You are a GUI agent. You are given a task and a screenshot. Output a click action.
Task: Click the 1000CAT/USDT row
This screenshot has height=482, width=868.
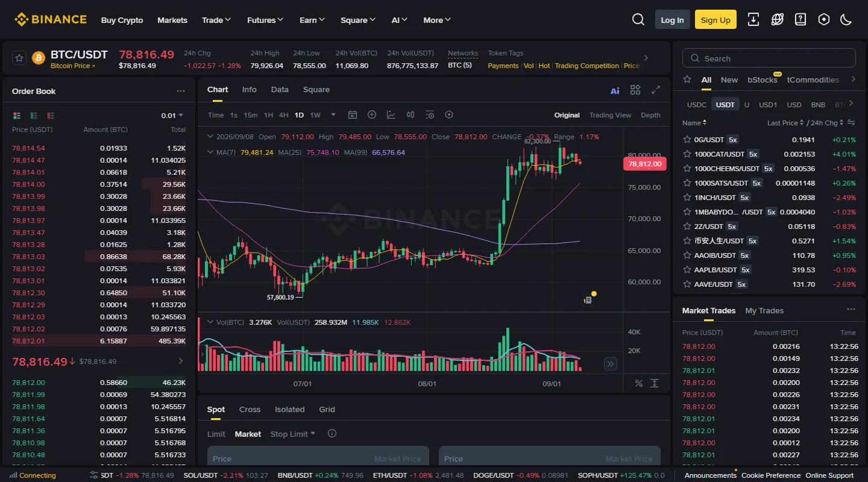(769, 154)
